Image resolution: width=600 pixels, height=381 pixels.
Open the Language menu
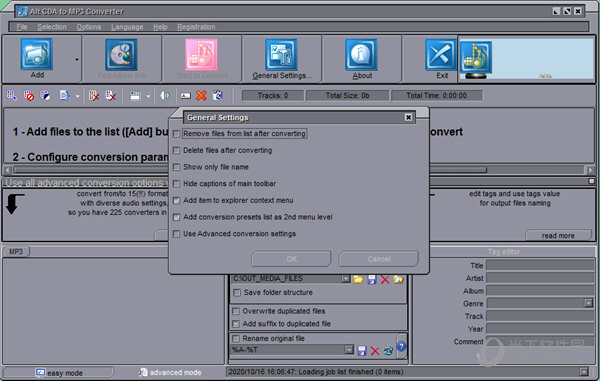(127, 27)
